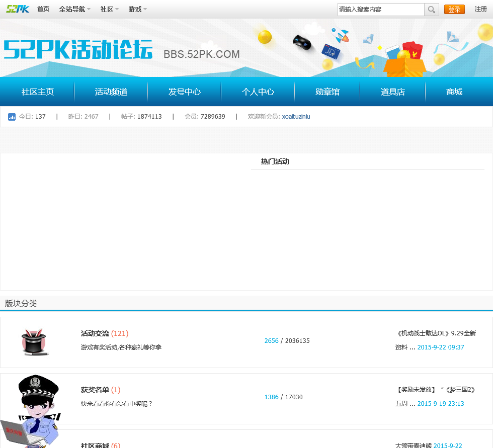Click the 注册 link
Screen dimensions: 493x448
point(480,9)
